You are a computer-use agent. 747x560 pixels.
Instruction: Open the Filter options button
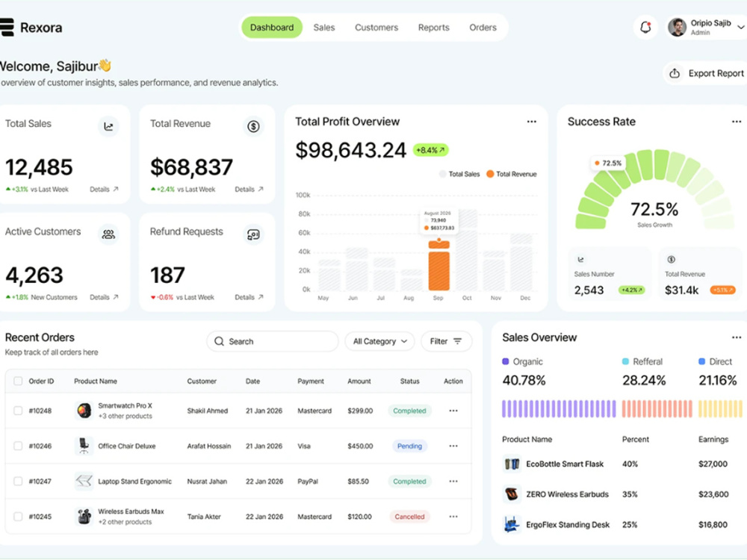(x=447, y=341)
